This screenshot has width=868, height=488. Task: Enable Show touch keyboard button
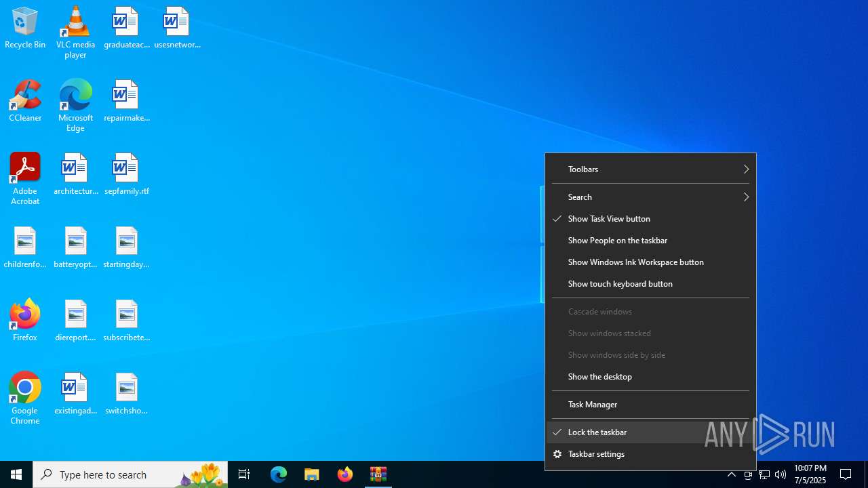(x=651, y=284)
